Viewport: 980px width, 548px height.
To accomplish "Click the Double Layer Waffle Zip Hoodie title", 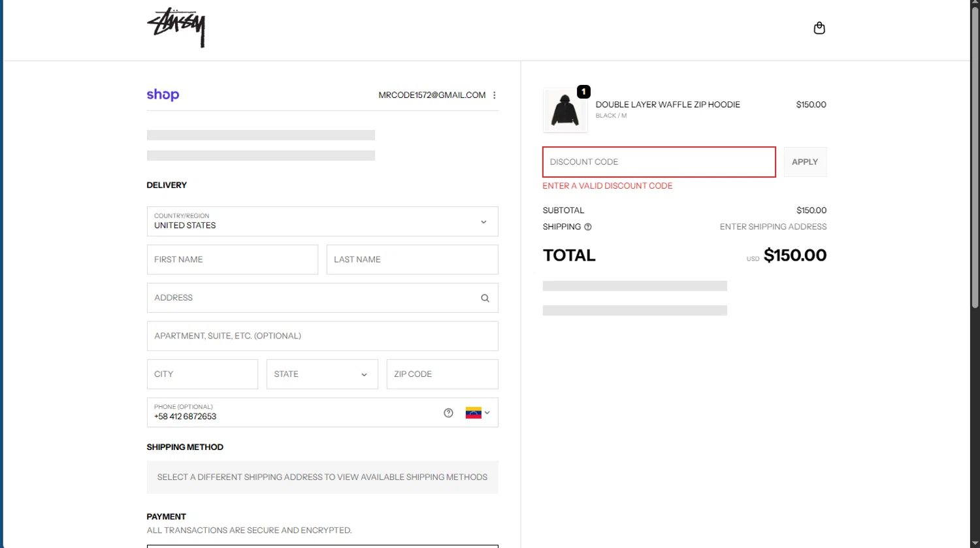I will [x=668, y=105].
